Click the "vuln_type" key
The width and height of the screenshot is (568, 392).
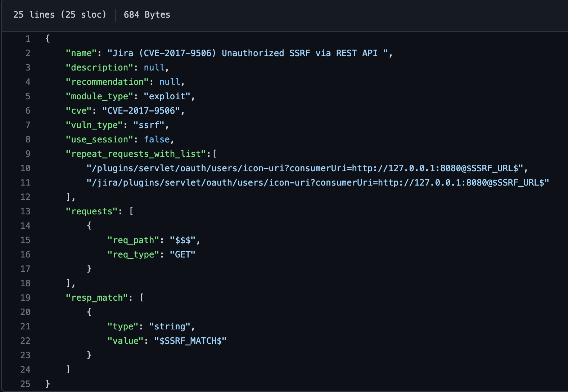(x=94, y=125)
